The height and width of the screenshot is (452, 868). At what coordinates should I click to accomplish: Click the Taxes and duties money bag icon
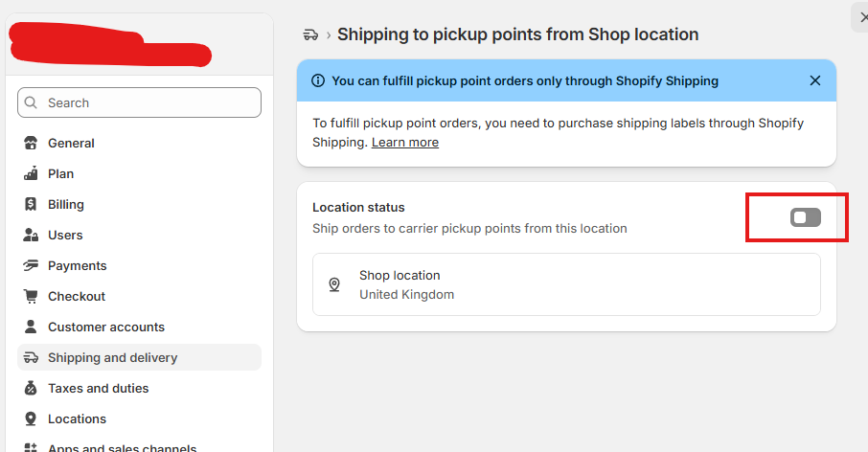point(31,389)
